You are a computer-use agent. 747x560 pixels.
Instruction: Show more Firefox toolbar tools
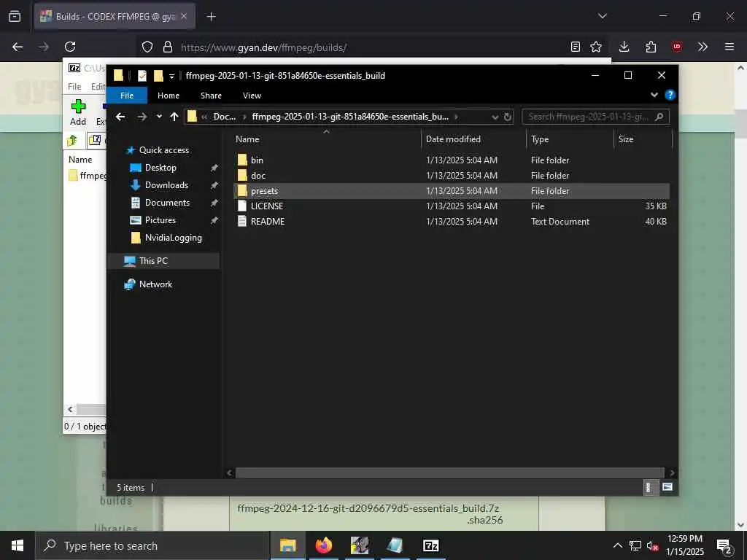click(x=703, y=47)
